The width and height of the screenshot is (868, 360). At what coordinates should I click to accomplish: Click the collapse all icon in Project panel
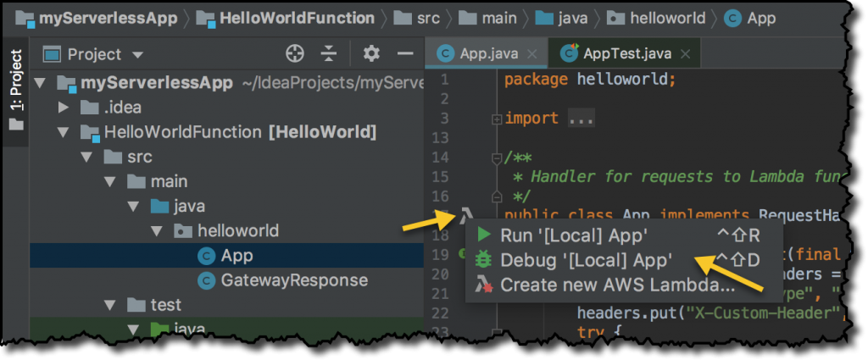pyautogui.click(x=329, y=53)
